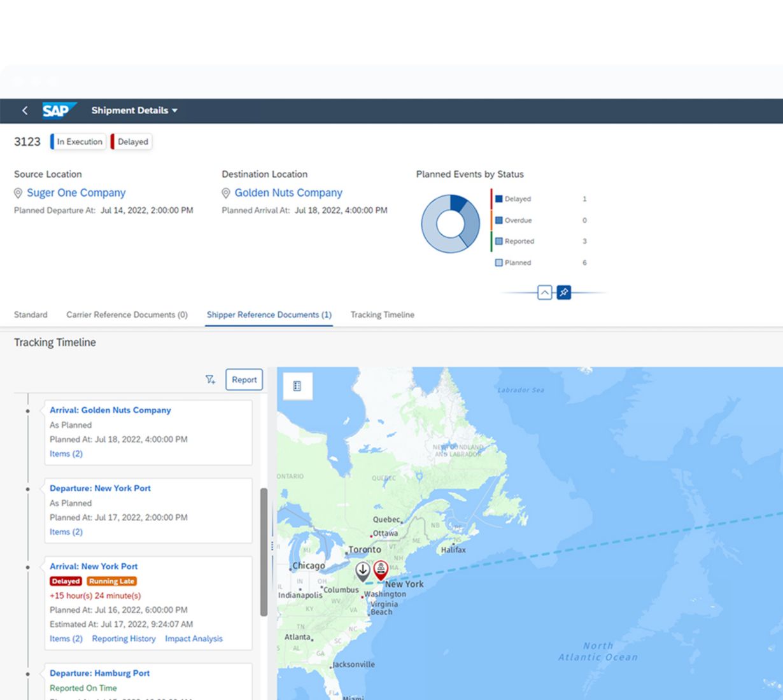Open the Impact Analysis link

coord(194,639)
